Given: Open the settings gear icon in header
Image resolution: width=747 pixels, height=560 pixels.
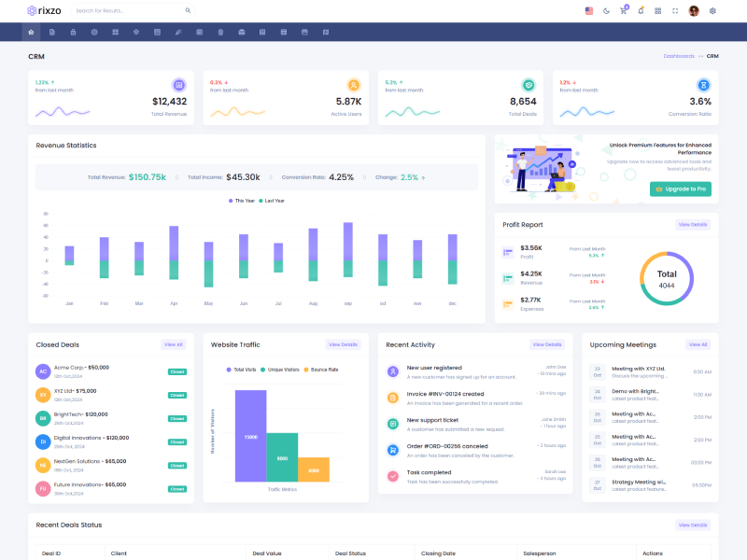Looking at the screenshot, I should tap(712, 11).
